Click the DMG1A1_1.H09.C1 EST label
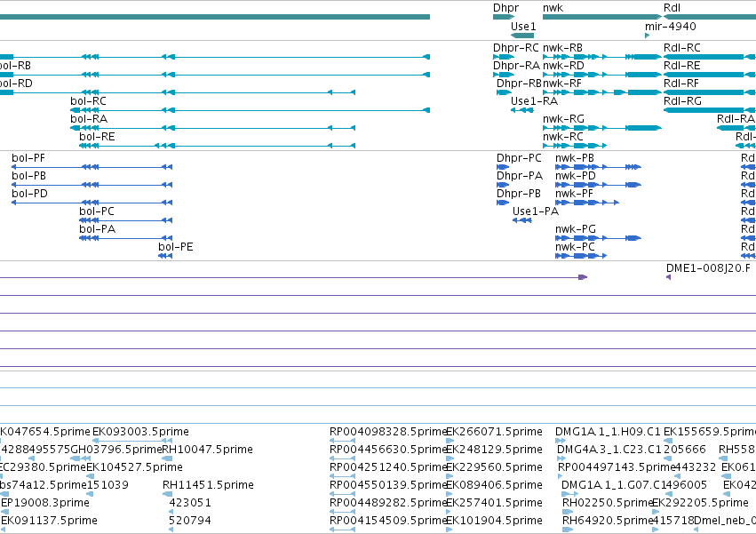The image size is (756, 534). tap(608, 431)
